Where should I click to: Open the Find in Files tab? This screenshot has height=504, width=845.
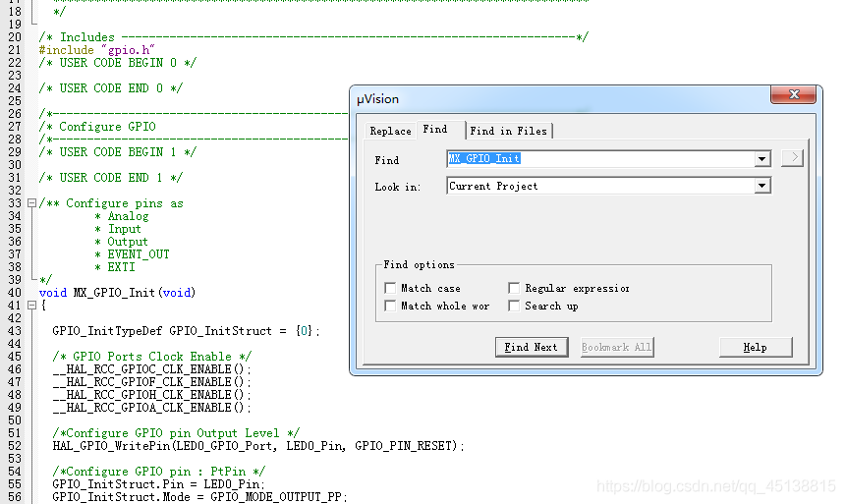click(x=509, y=132)
